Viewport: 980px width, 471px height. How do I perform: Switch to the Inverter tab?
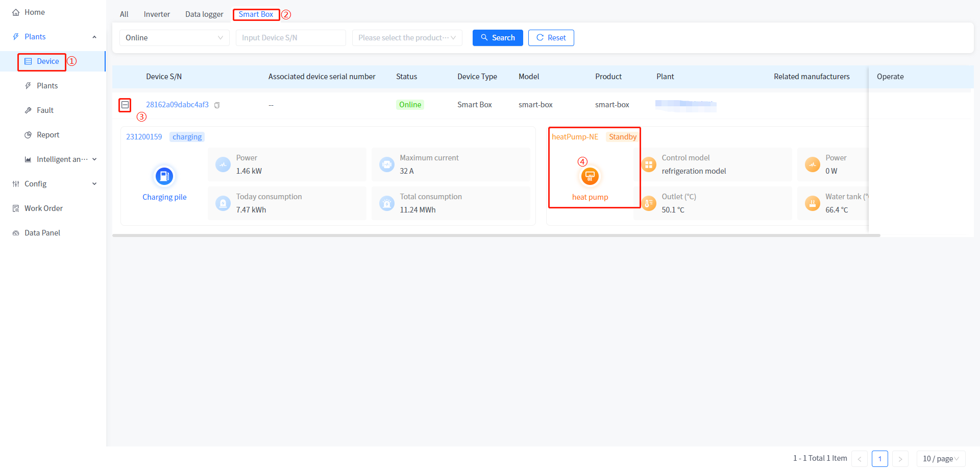(157, 14)
